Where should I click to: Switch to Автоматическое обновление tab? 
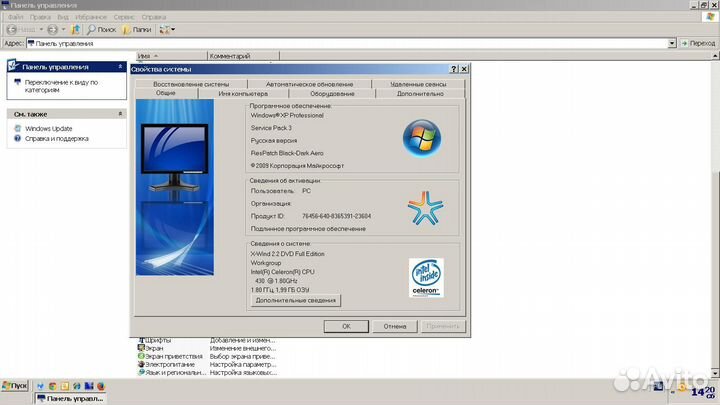(x=309, y=84)
